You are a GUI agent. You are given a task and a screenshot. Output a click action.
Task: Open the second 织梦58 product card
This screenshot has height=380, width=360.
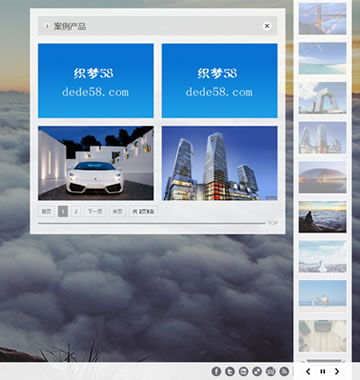[220, 81]
